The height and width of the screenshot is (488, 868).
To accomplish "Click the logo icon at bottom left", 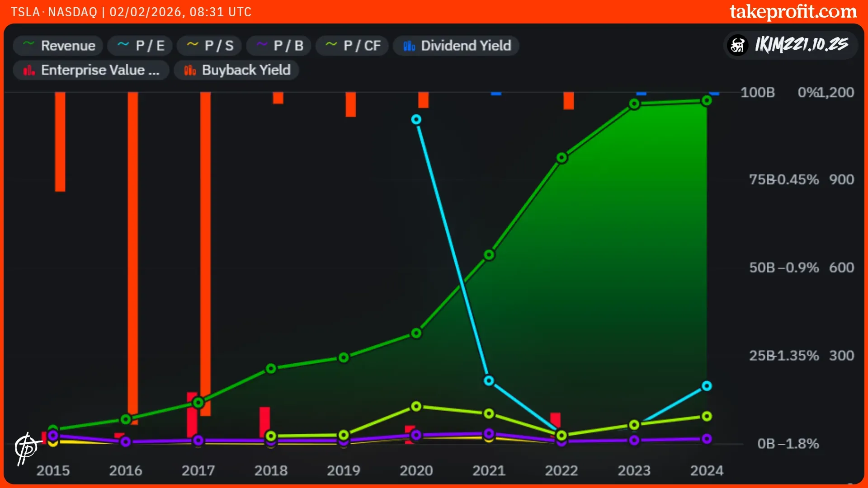I will [x=26, y=448].
